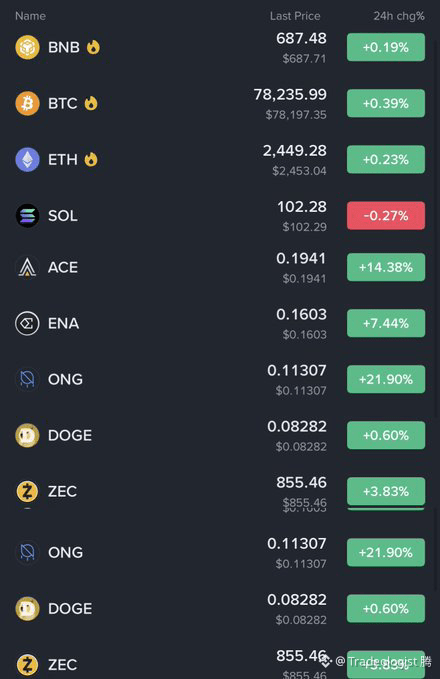Tap the Solana logo icon
The width and height of the screenshot is (440, 679).
[27, 216]
